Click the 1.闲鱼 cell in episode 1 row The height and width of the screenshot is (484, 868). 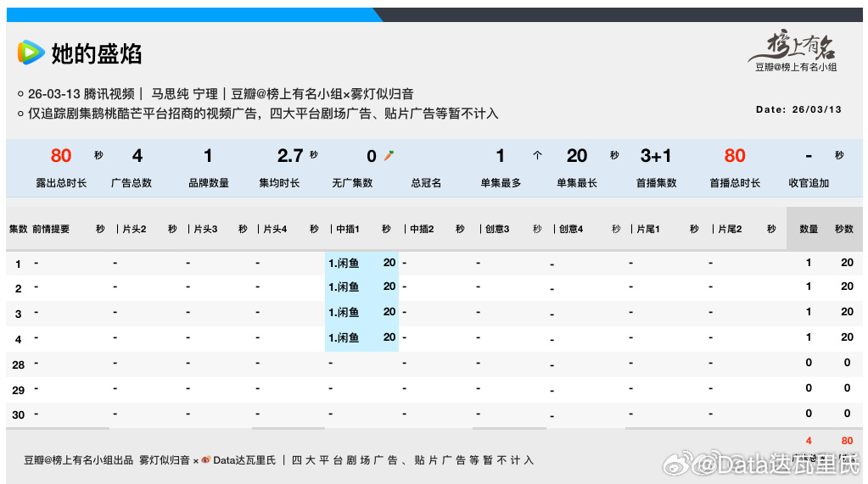coord(344,263)
